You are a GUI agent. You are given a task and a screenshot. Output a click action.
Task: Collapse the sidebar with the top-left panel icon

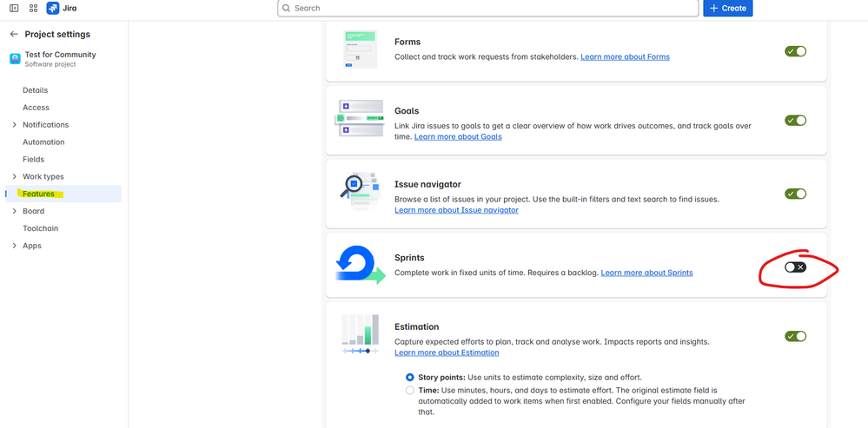pyautogui.click(x=14, y=9)
